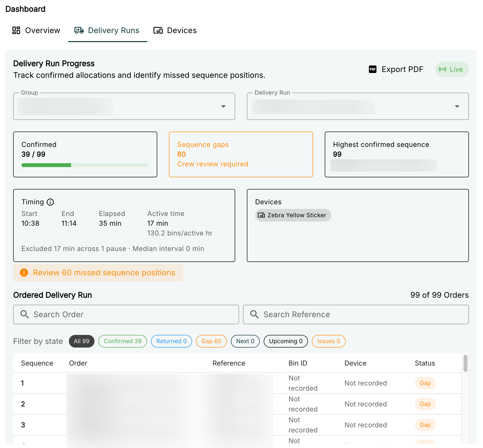Filter by Confirmed 39 state
The height and width of the screenshot is (448, 483).
123,341
